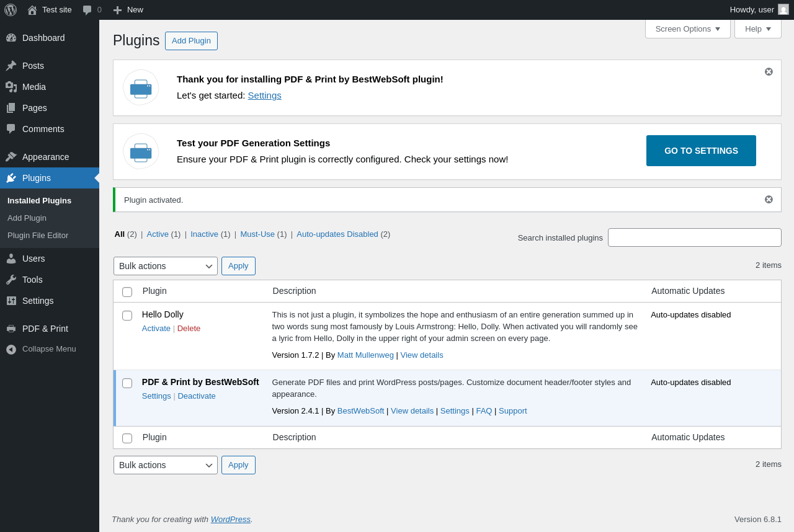Deactivate the PDF & Print plugin

197,396
